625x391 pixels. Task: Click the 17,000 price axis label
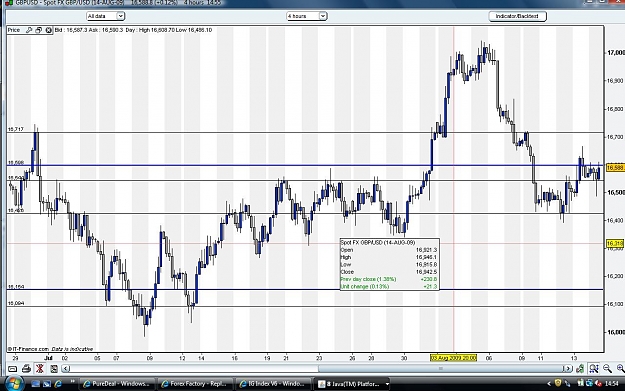pyautogui.click(x=615, y=53)
